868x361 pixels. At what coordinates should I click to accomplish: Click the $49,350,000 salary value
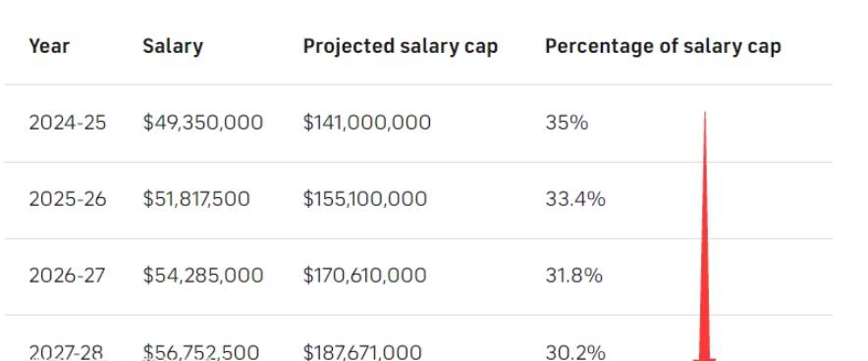point(202,123)
